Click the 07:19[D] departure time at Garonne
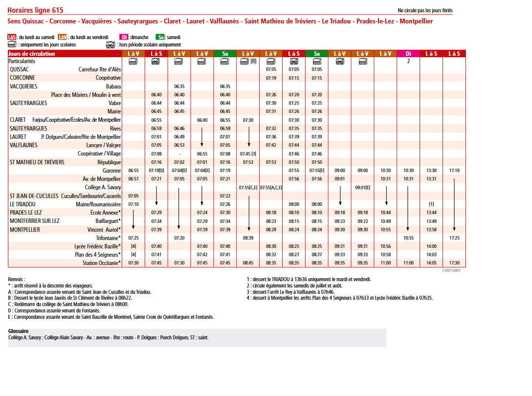The height and width of the screenshot is (396, 532). pos(156,171)
